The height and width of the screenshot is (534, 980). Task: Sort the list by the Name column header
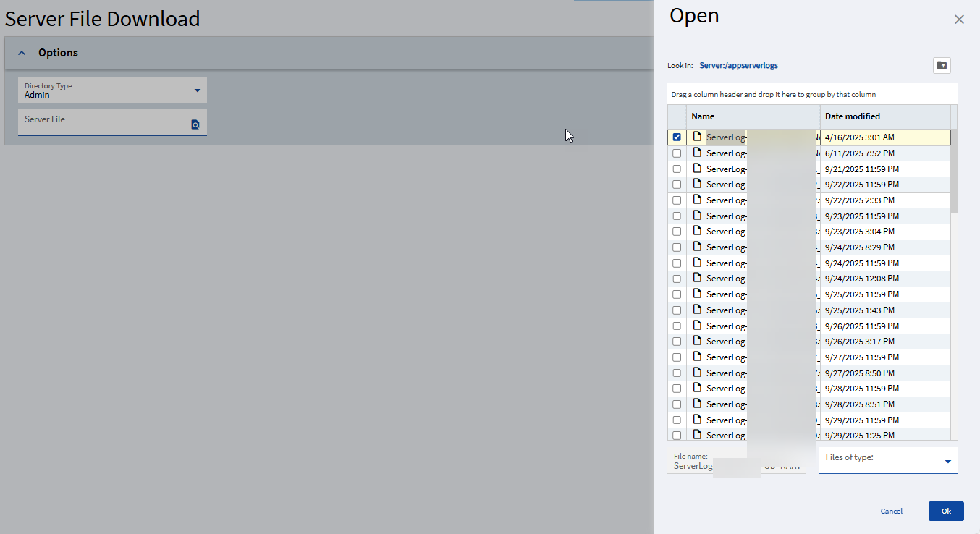[x=753, y=116]
